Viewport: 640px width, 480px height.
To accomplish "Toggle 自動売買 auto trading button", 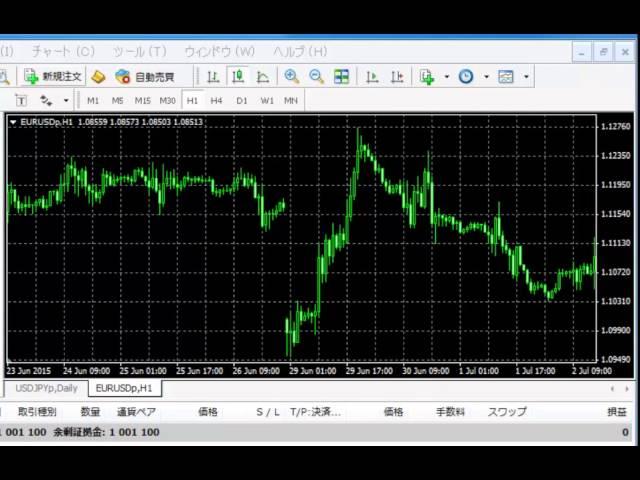I will click(x=145, y=76).
